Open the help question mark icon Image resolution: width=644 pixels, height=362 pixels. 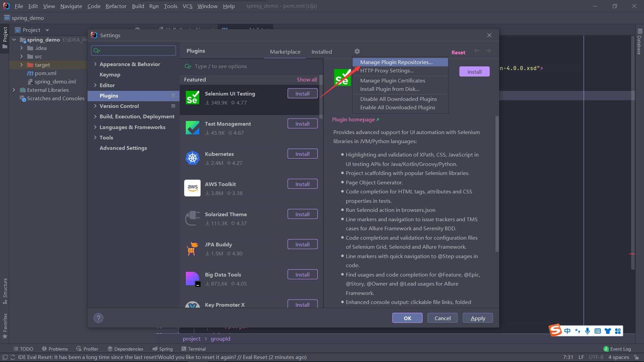point(98,318)
